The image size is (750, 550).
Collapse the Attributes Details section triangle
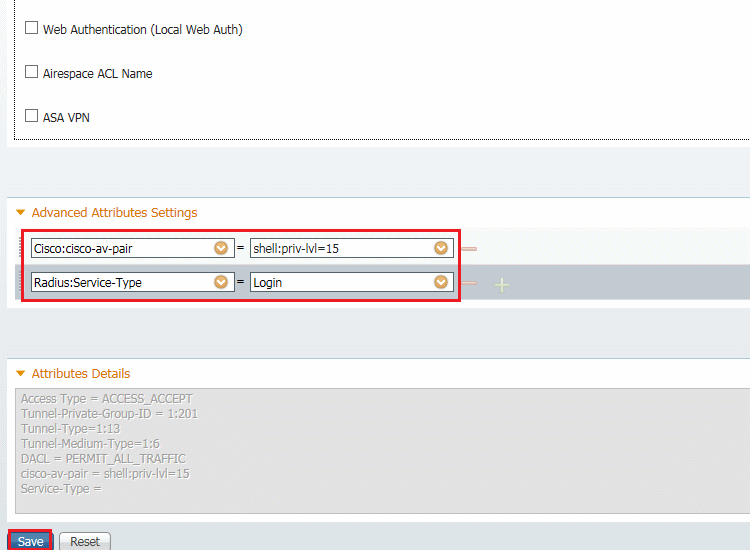20,373
